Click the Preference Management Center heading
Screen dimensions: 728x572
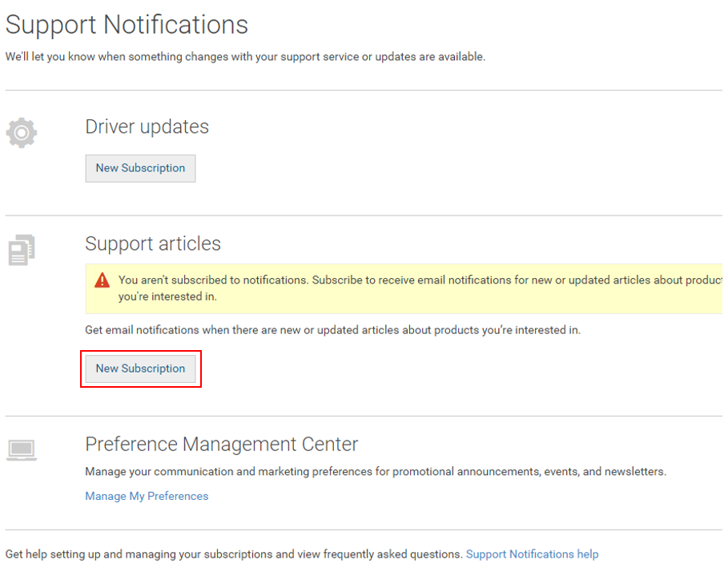click(221, 444)
